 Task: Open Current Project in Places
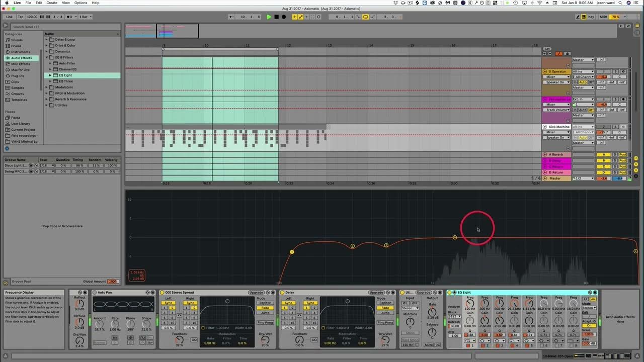point(23,130)
